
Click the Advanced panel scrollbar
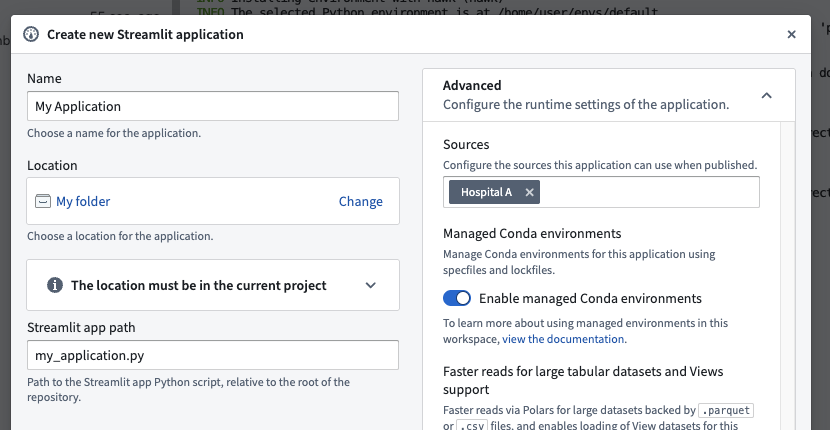click(788, 275)
